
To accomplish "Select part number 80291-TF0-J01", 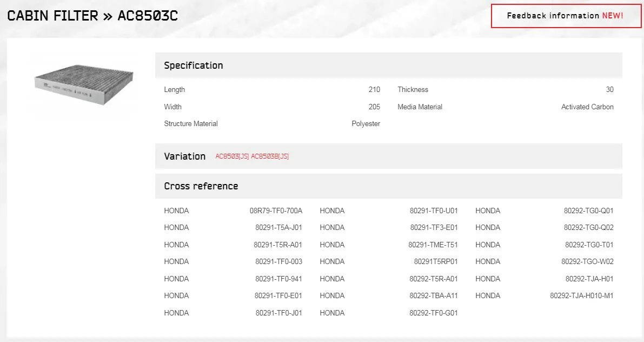I will [x=278, y=313].
